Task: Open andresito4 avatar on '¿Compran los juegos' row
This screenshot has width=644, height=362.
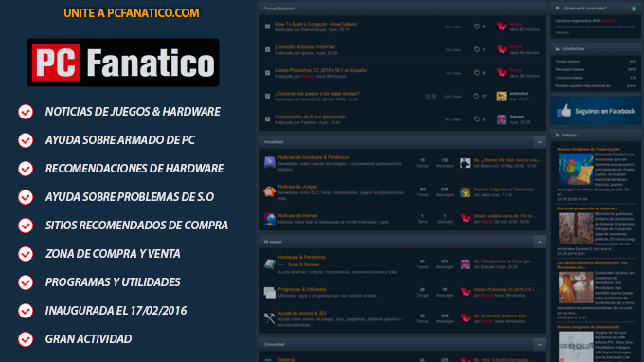Action: tap(502, 96)
